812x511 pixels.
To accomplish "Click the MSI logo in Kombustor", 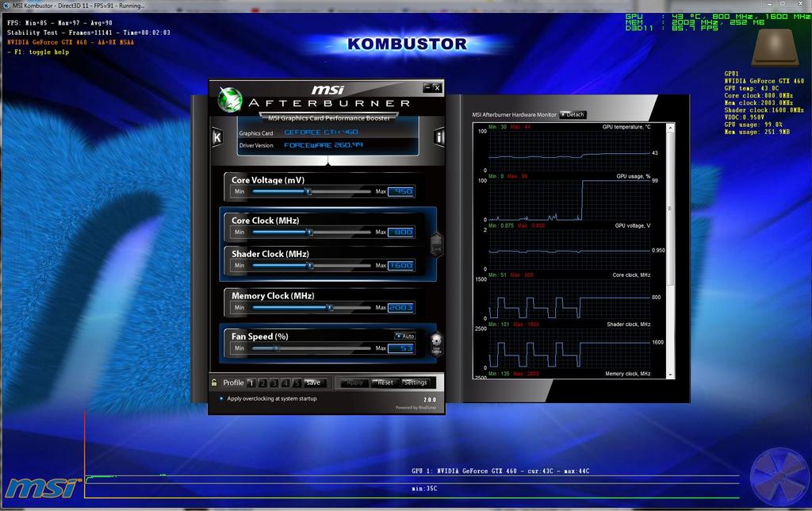I will (x=43, y=488).
